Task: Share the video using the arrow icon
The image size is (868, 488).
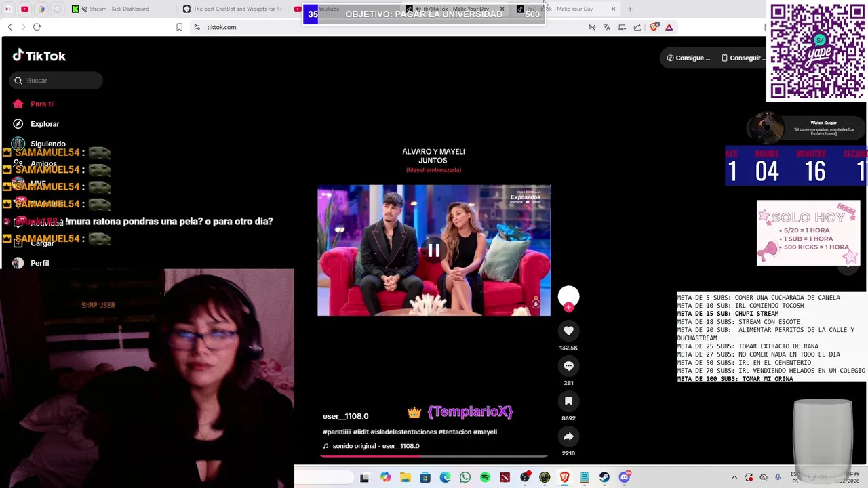Action: [568, 436]
